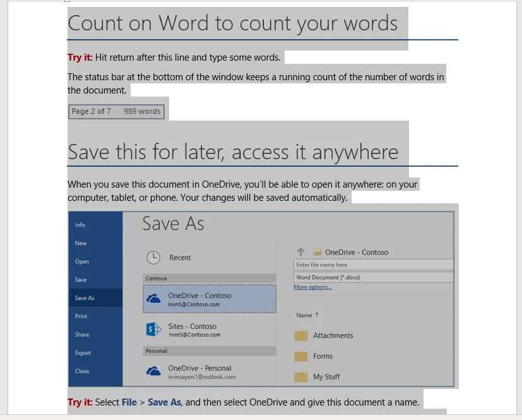Click the open folder icon beside the path
The height and width of the screenshot is (420, 522).
317,252
